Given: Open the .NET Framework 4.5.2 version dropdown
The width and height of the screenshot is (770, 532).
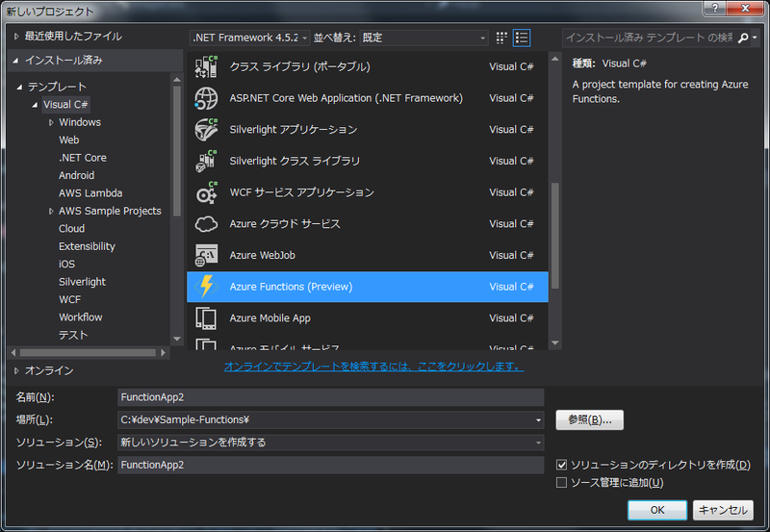Looking at the screenshot, I should point(250,38).
